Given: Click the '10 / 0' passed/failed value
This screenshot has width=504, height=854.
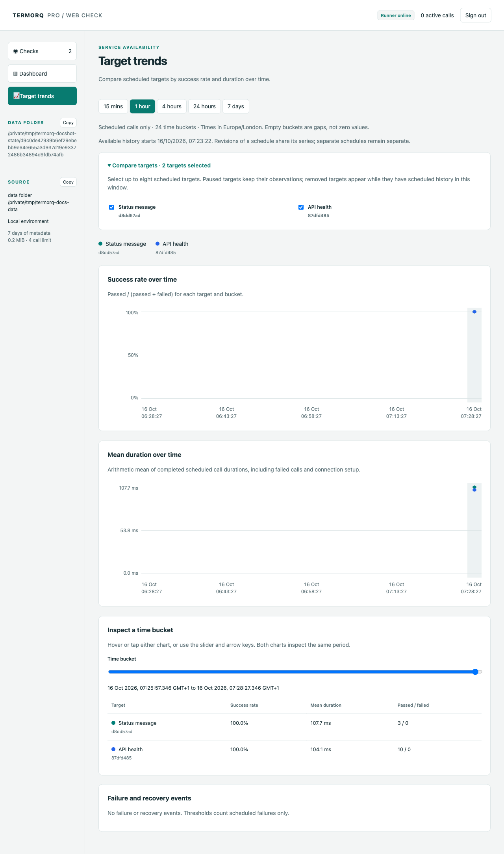Looking at the screenshot, I should point(404,750).
